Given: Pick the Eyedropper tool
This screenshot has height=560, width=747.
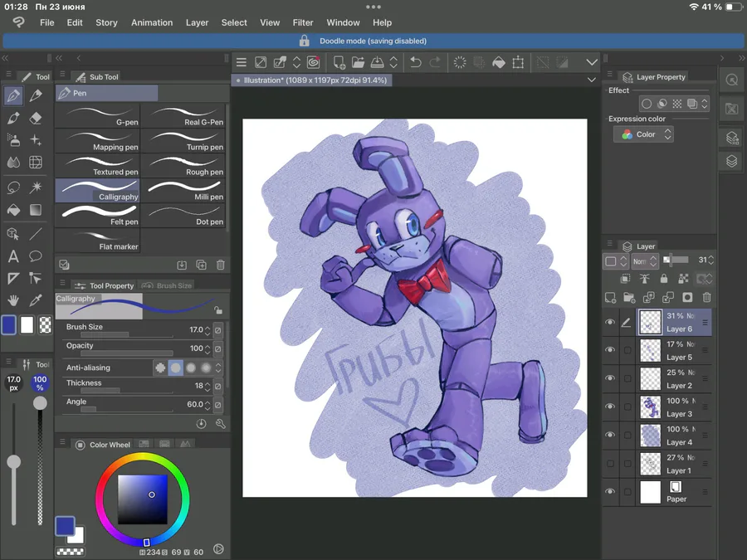Looking at the screenshot, I should coord(36,300).
